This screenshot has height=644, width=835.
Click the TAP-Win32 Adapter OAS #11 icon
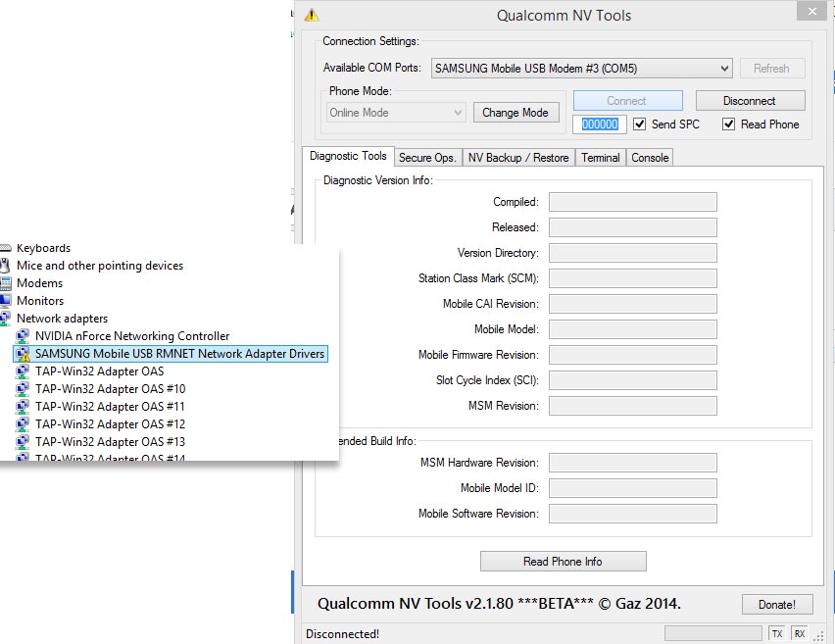(23, 406)
